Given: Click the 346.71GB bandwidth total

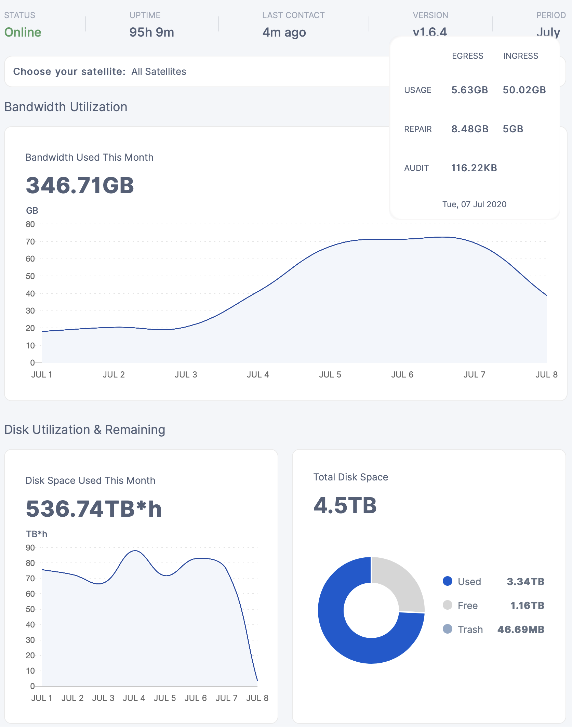Looking at the screenshot, I should click(x=80, y=185).
